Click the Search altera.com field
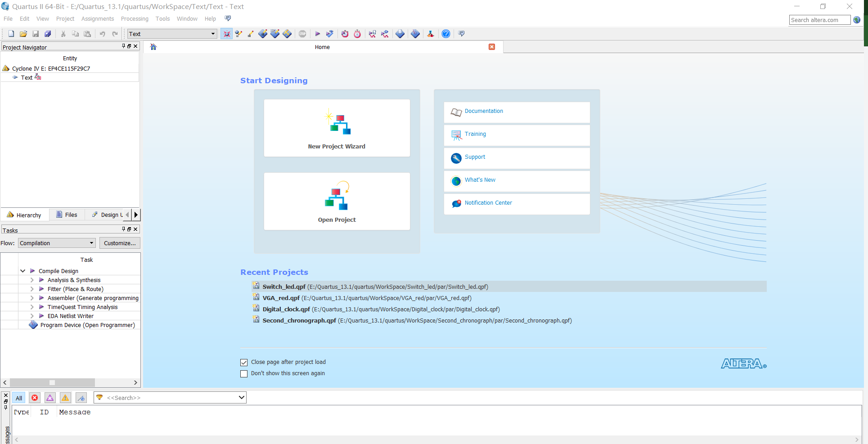The height and width of the screenshot is (444, 868). point(819,20)
